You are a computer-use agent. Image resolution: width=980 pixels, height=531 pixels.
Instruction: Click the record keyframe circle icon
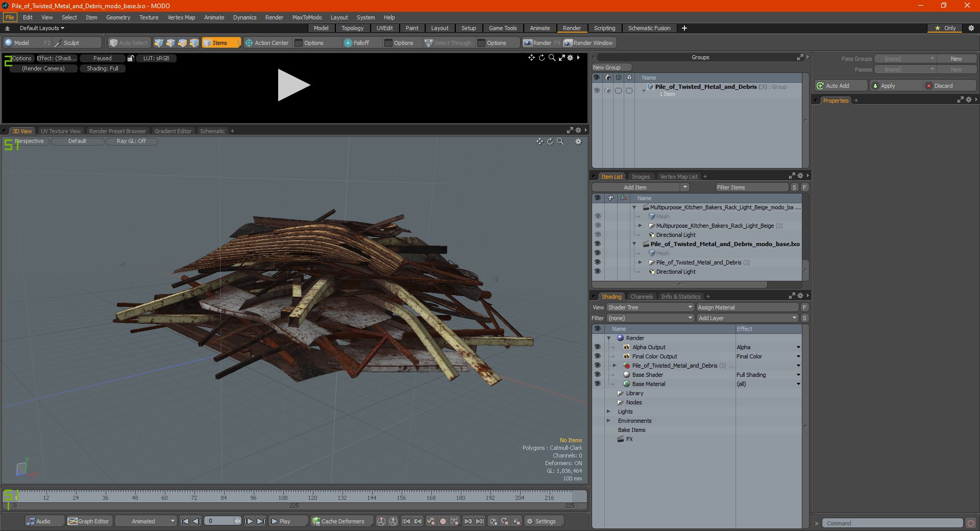pyautogui.click(x=443, y=521)
